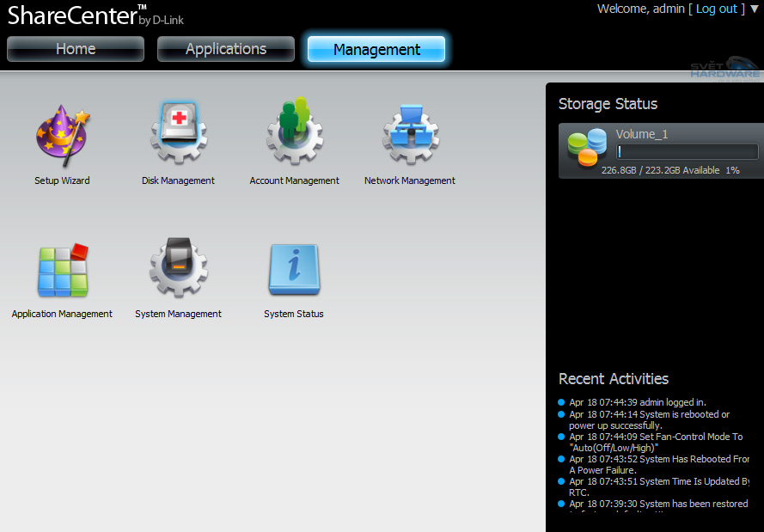Open System Status info icon

pos(294,269)
